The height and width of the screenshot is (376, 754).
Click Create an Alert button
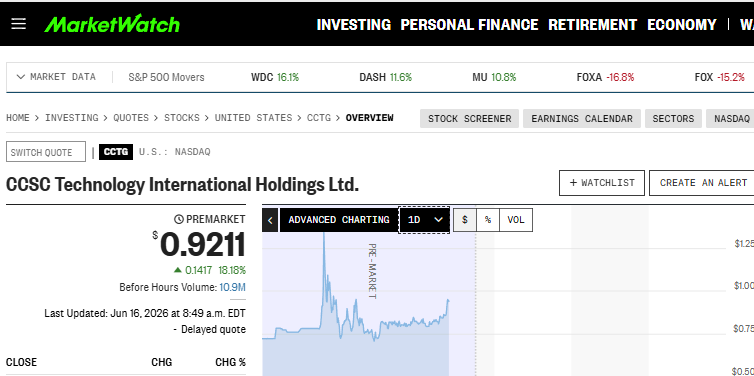[x=703, y=183]
